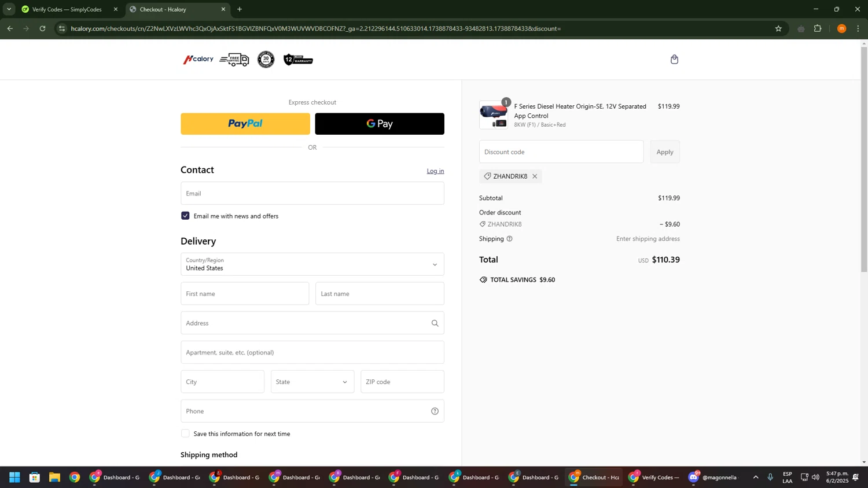Open Verify Codes taskbar Chrome window

654,478
